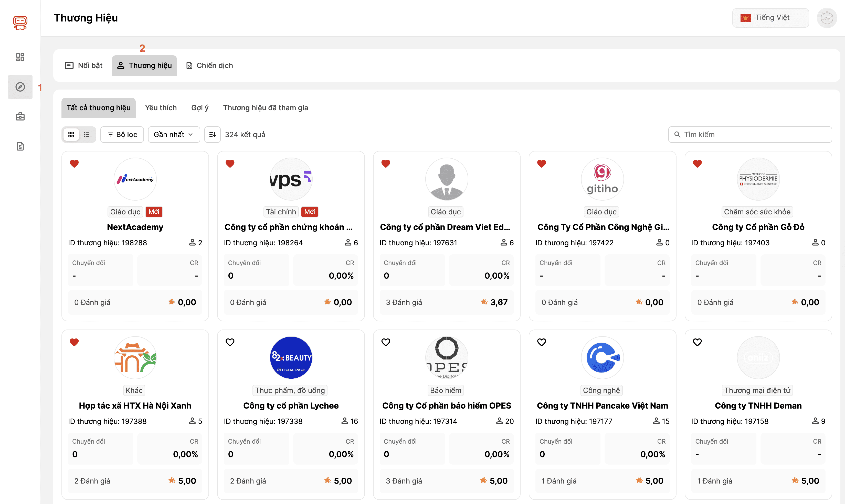
Task: Click the compass explore sidebar icon
Action: [20, 87]
